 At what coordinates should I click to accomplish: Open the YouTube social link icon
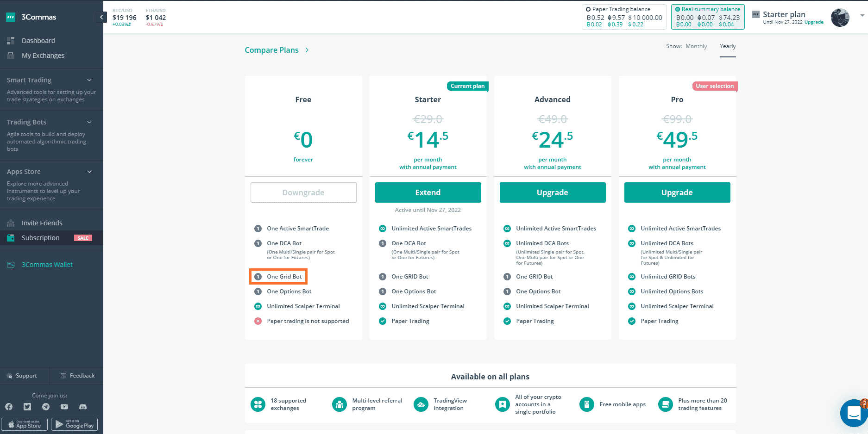[x=64, y=407]
